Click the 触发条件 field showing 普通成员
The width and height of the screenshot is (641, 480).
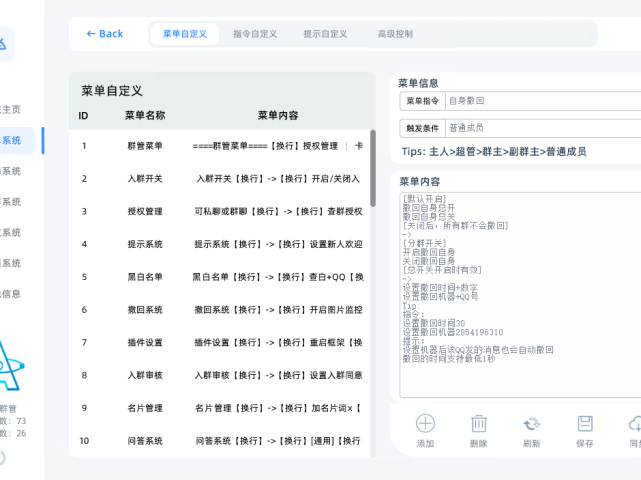coord(543,128)
